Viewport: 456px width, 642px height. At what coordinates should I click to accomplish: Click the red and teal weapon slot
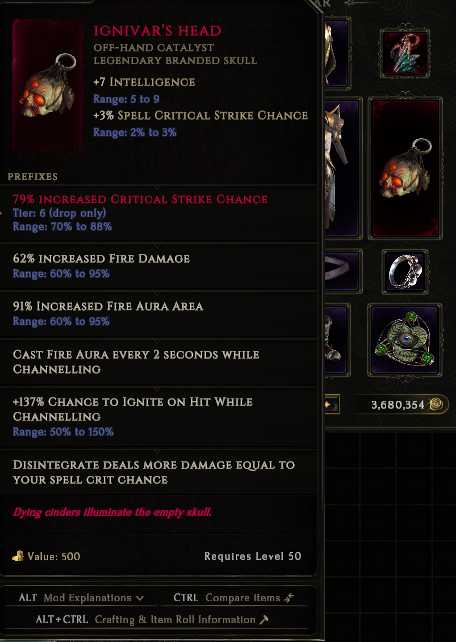click(x=405, y=52)
